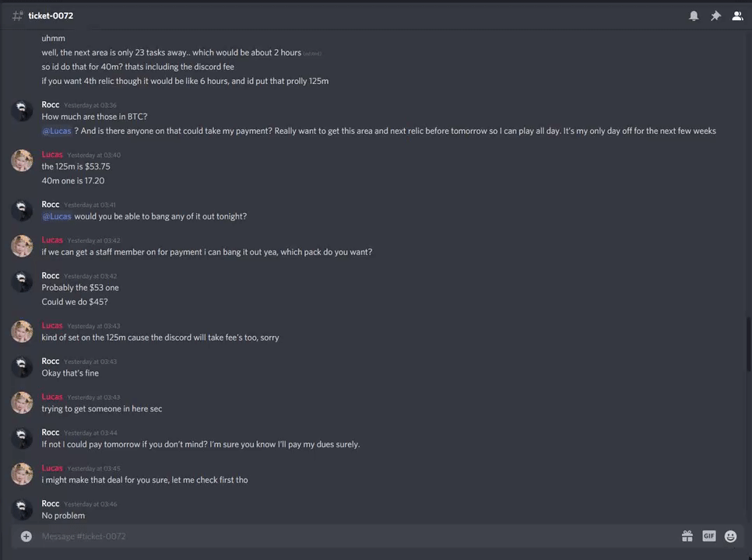The image size is (752, 560).
Task: Click the @Lucas mention before 'would you be able'
Action: (x=57, y=216)
